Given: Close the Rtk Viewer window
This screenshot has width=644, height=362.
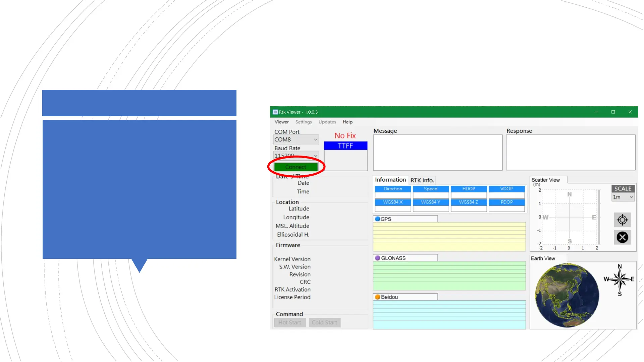Looking at the screenshot, I should click(630, 112).
